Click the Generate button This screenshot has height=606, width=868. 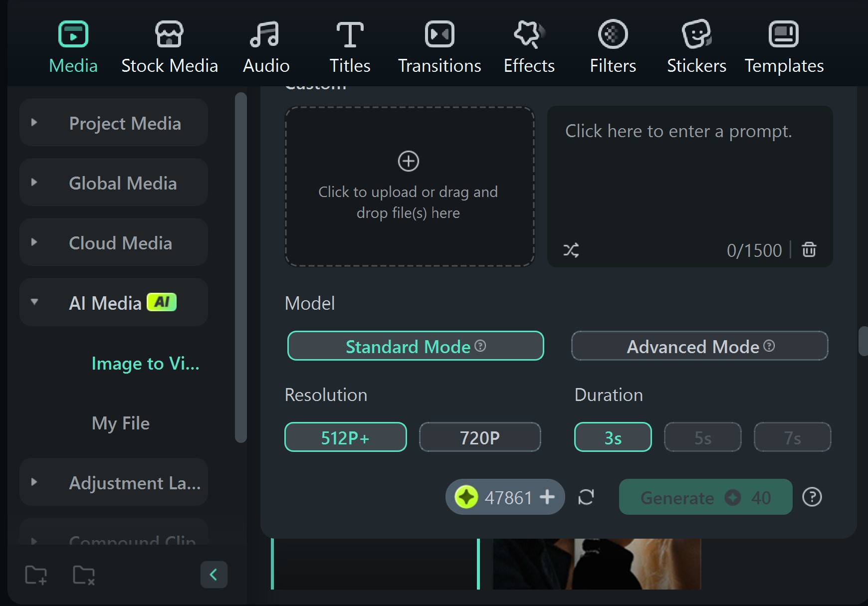[706, 497]
